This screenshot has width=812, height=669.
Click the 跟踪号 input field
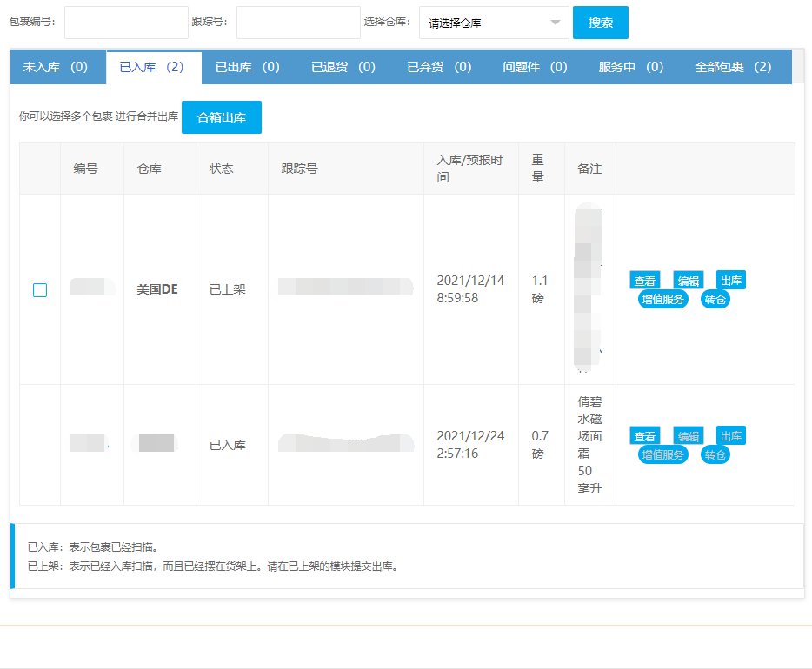pos(297,23)
